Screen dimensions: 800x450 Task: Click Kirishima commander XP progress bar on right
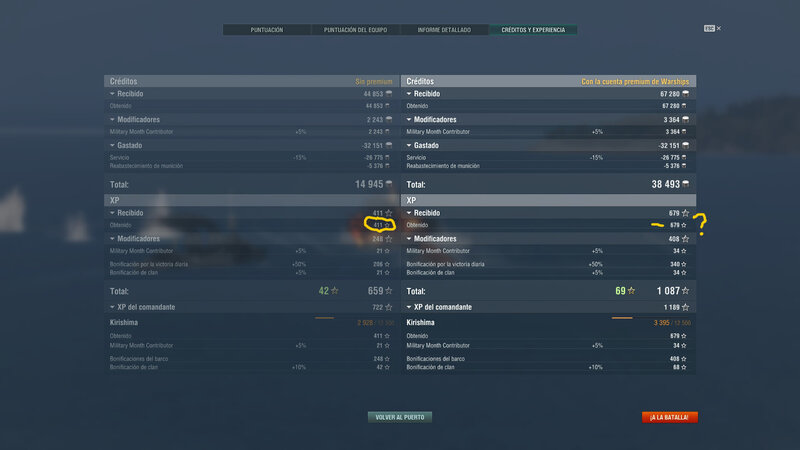pos(622,318)
